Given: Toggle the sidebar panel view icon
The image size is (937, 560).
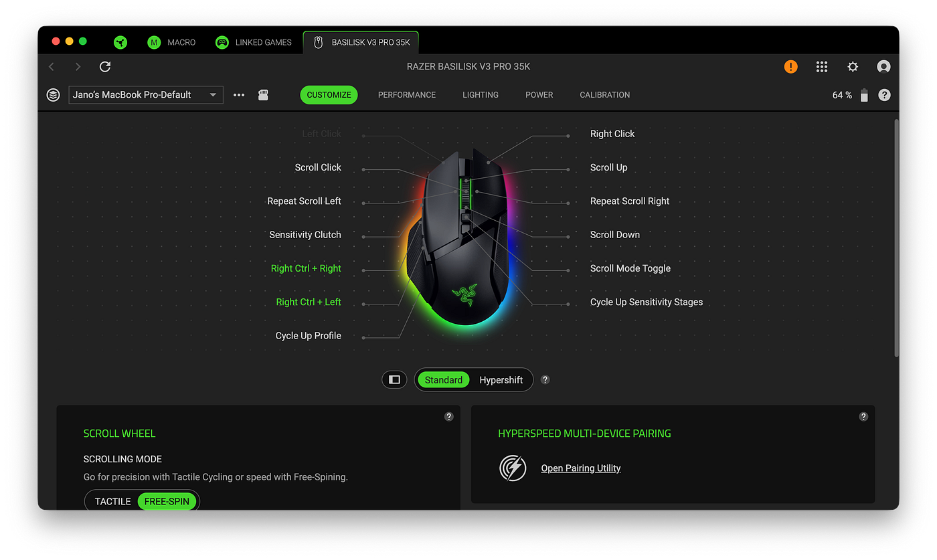Looking at the screenshot, I should pos(394,380).
